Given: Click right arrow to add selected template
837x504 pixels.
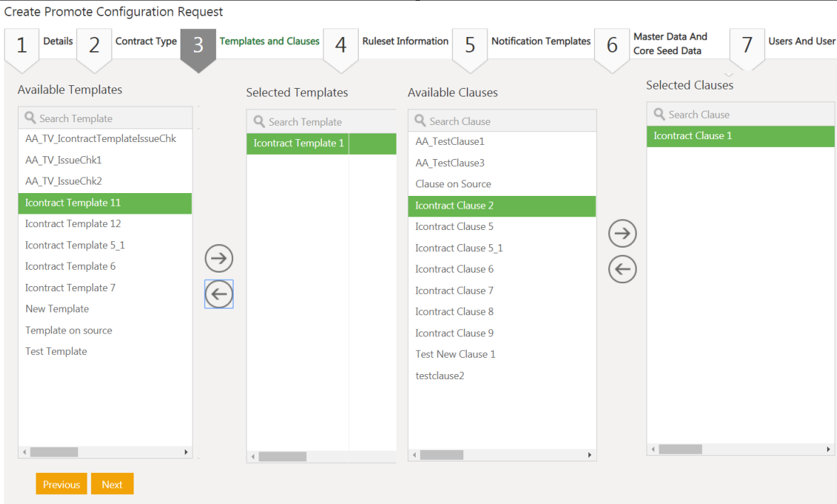Looking at the screenshot, I should pyautogui.click(x=219, y=258).
